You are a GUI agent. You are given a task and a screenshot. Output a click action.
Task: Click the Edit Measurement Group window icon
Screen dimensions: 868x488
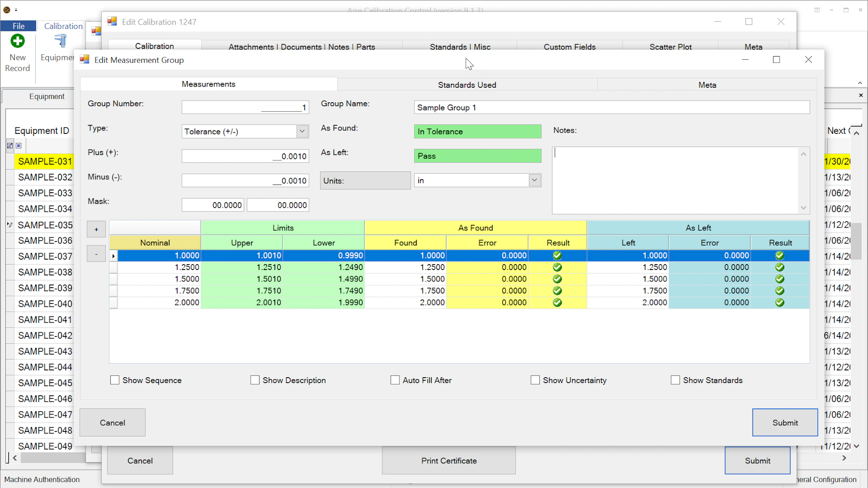[x=85, y=59]
